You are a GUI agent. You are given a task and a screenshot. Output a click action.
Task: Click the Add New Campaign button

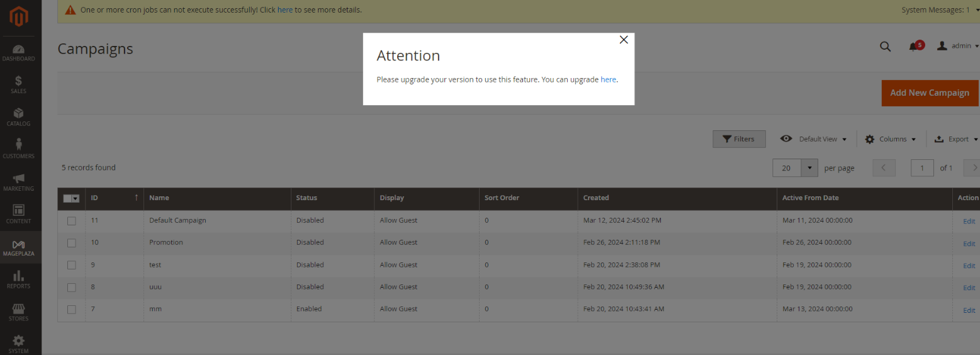pos(929,93)
